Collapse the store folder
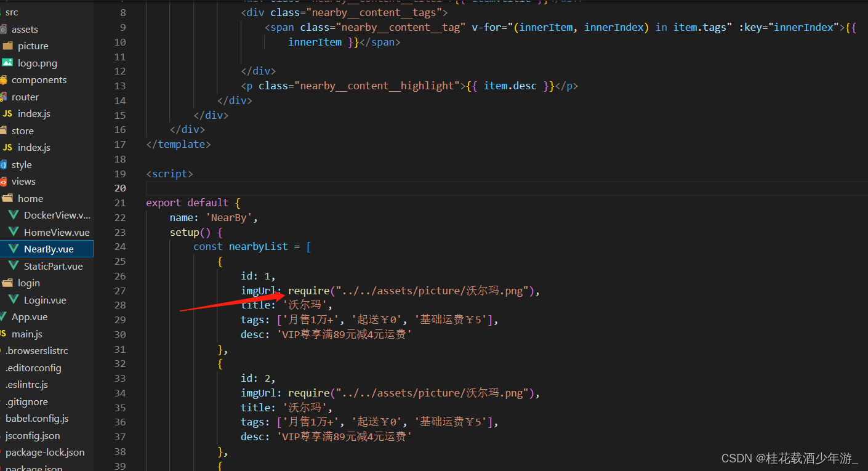The width and height of the screenshot is (868, 471). (23, 131)
